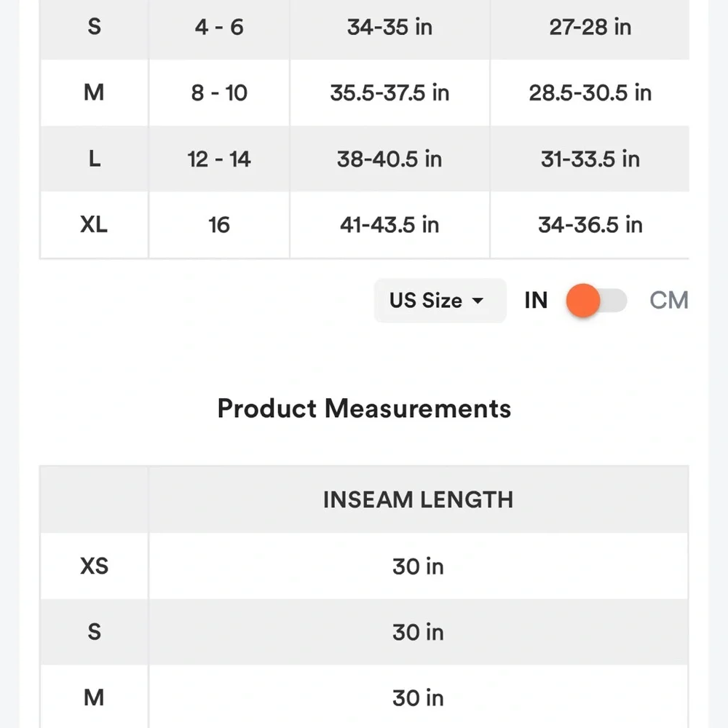Click the 4 - 6 US size cell
This screenshot has width=728, height=728.
click(219, 27)
